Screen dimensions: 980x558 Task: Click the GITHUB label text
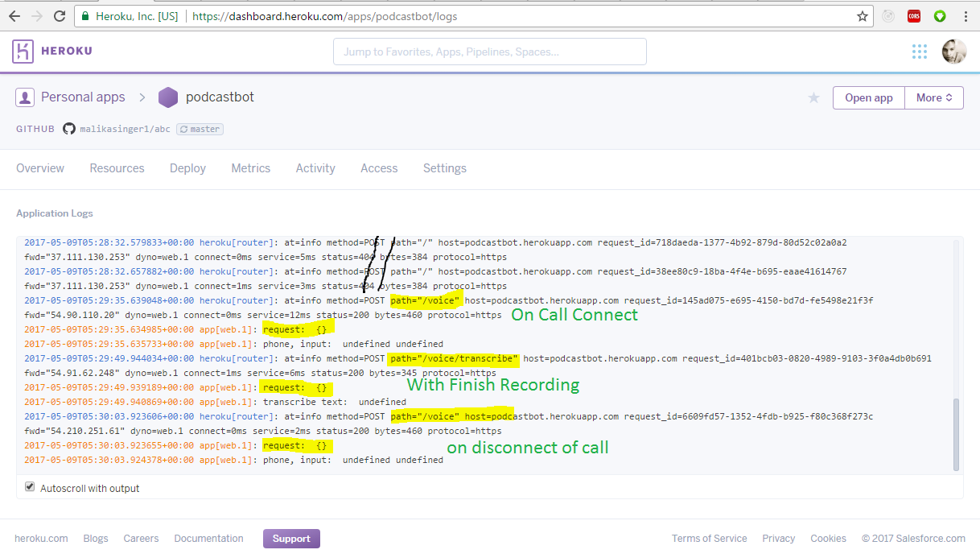(35, 129)
